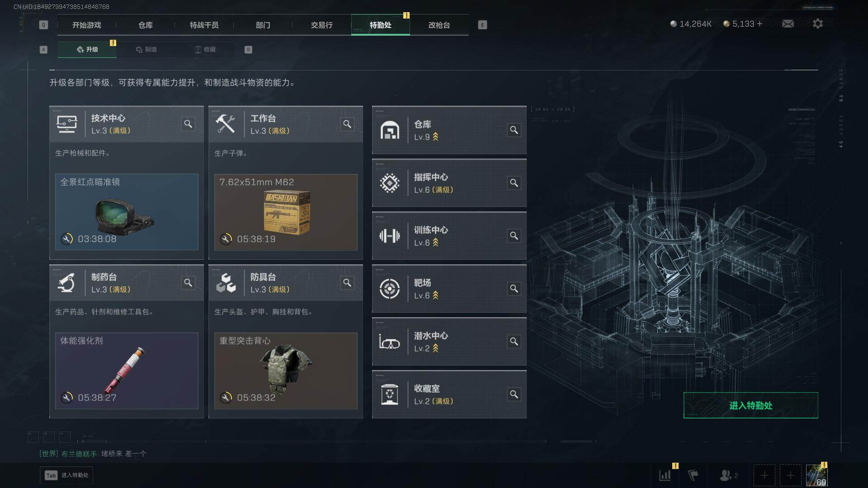Expand the 训练中心 upgrade card
Screen dimensions: 868x488
[449, 236]
